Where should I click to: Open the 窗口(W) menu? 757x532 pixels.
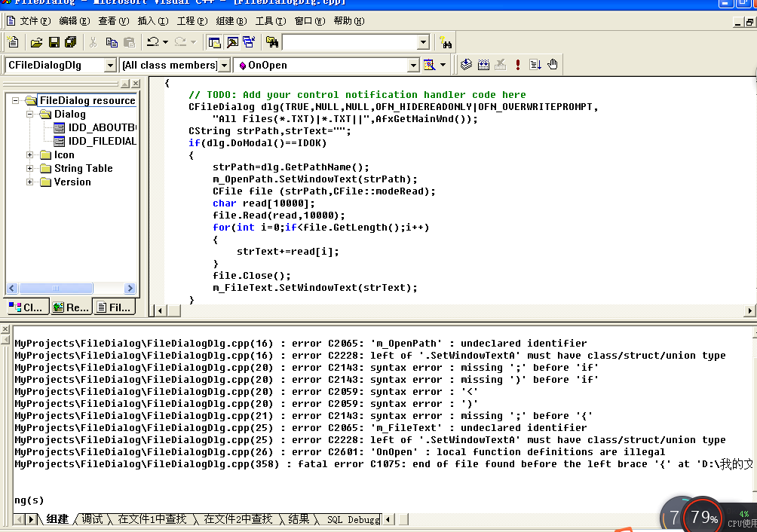pyautogui.click(x=309, y=21)
